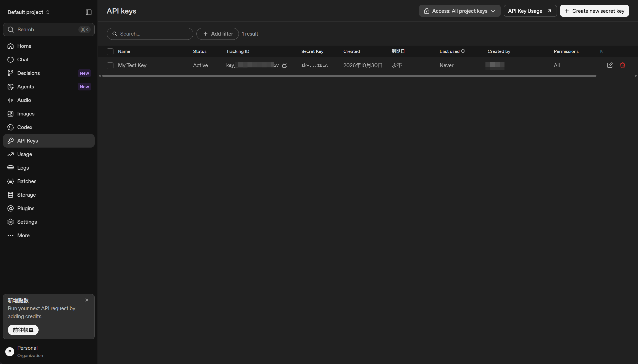Edit the My Test Key entry
The width and height of the screenshot is (638, 364).
click(610, 65)
